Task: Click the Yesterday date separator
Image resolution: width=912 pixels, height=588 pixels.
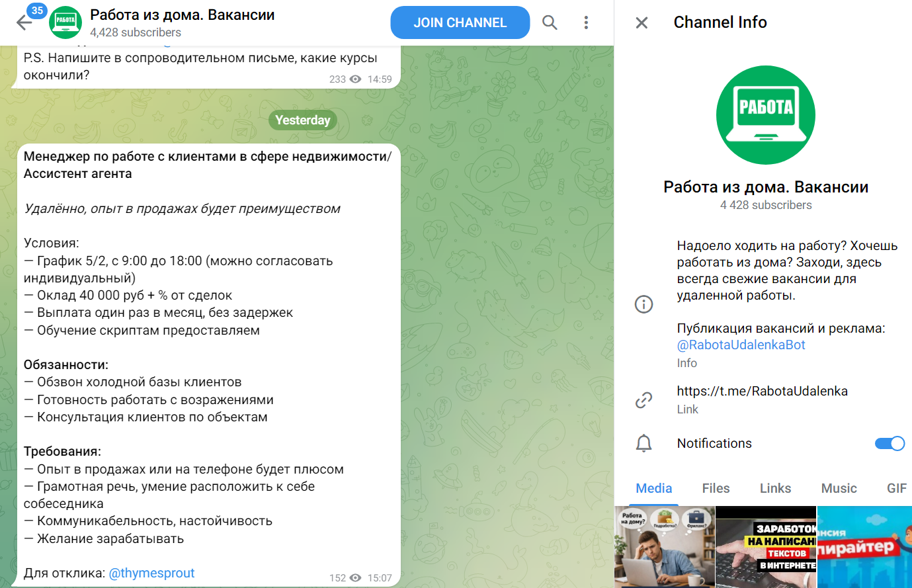Action: click(x=303, y=120)
